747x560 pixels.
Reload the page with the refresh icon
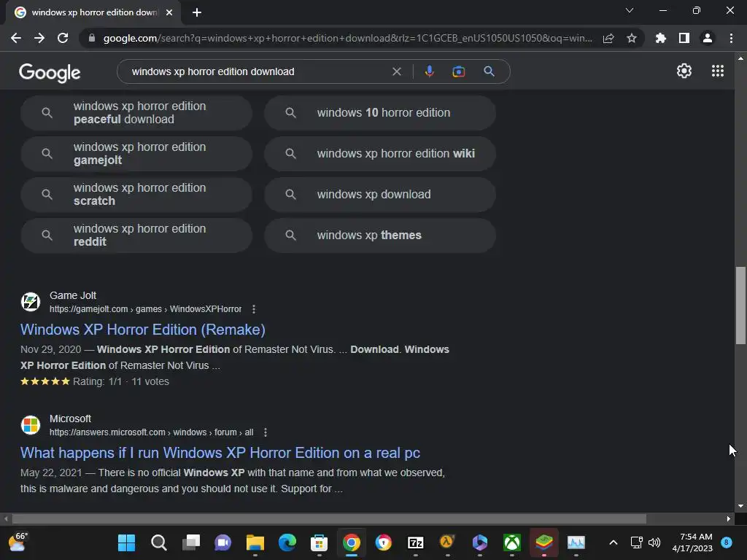pyautogui.click(x=63, y=38)
